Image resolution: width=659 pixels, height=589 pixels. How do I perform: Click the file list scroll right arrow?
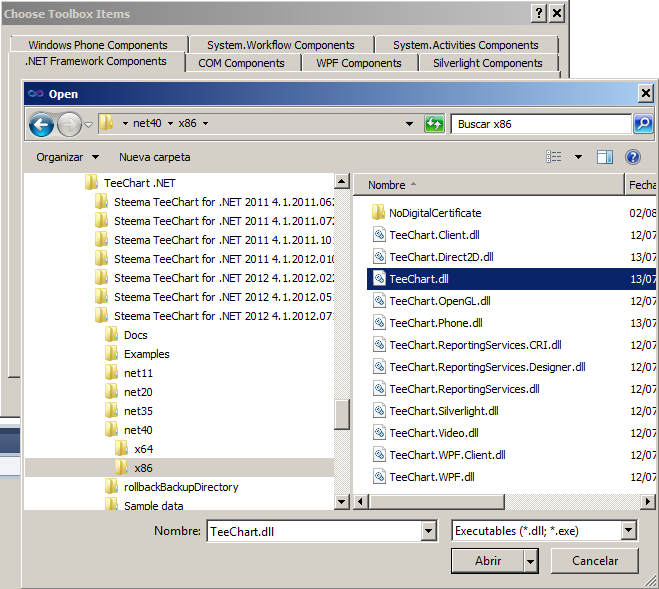648,501
